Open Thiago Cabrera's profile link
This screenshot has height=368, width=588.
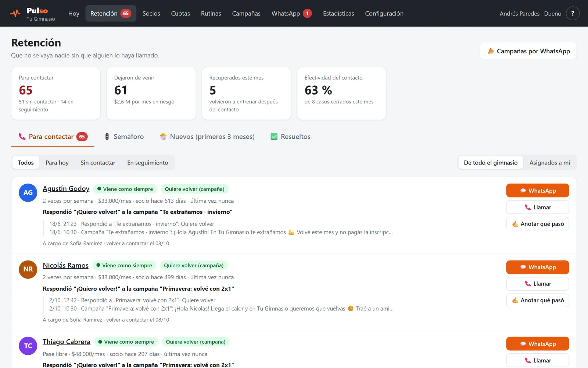[67, 342]
